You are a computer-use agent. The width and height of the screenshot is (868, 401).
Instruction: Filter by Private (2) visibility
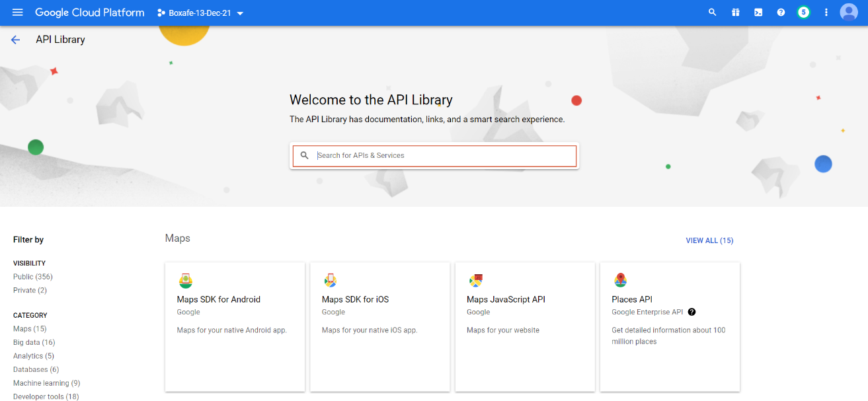(30, 290)
